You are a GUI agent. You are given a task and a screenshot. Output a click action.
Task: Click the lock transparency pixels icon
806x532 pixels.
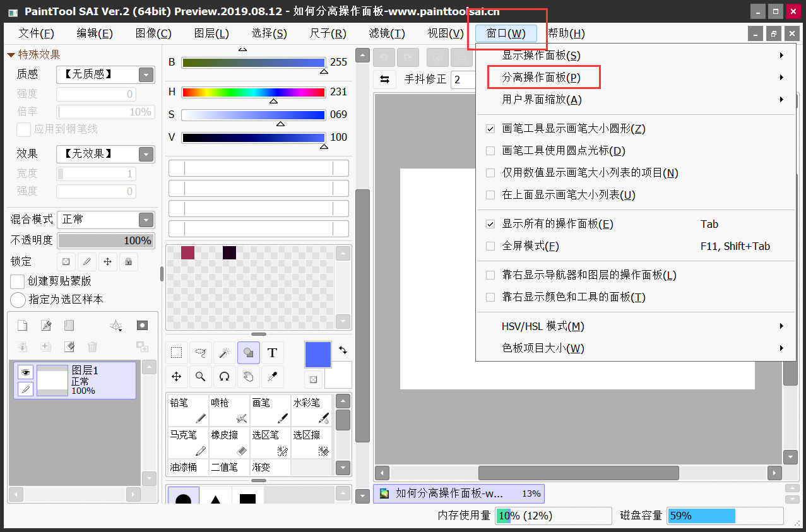(66, 261)
